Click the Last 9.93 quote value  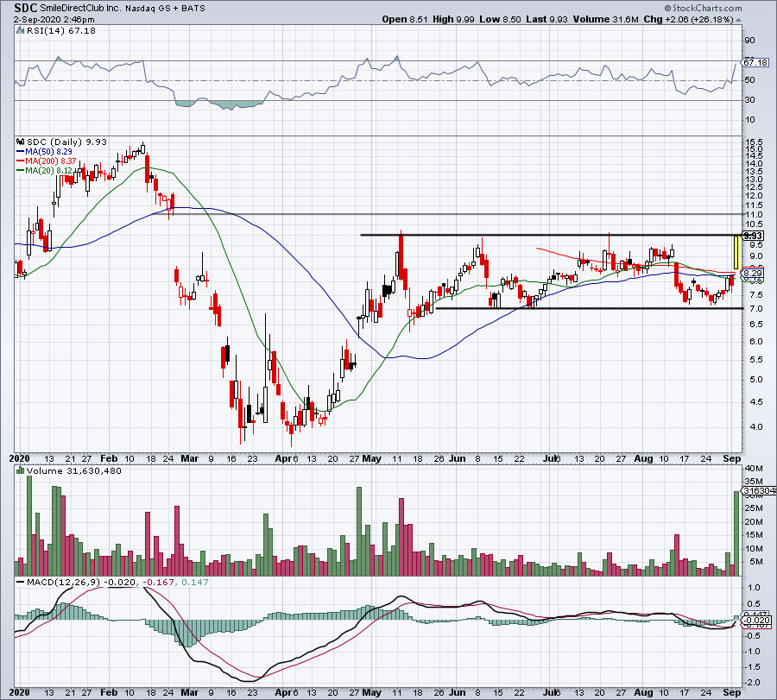[546, 19]
